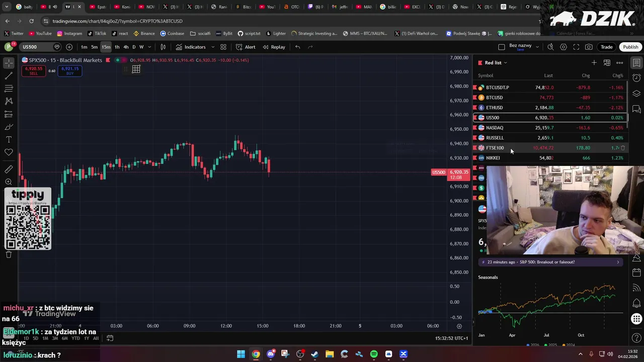
Task: Open the brush drawing tool
Action: point(9,127)
